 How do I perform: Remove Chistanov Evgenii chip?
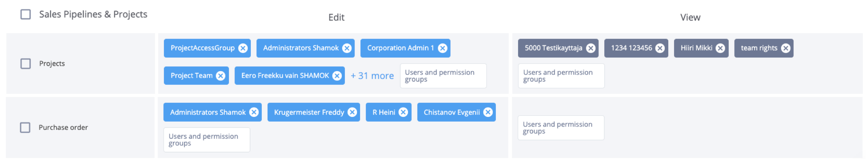[x=488, y=112]
